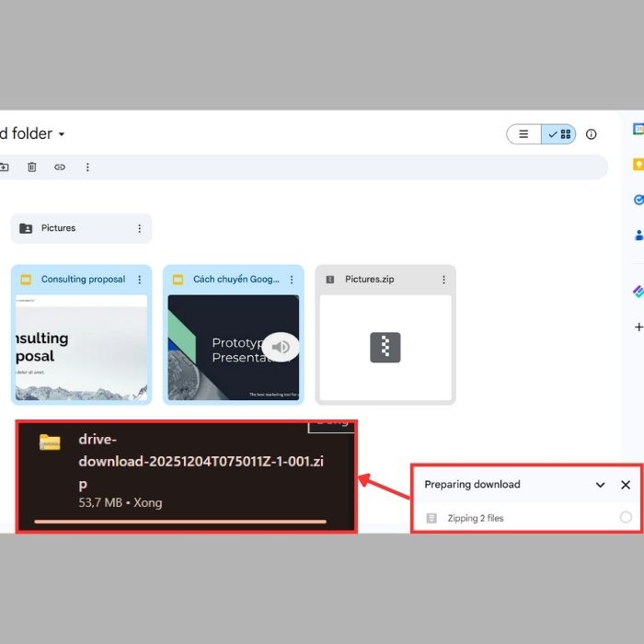Open more options for Pictures folder
644x644 pixels.
140,228
